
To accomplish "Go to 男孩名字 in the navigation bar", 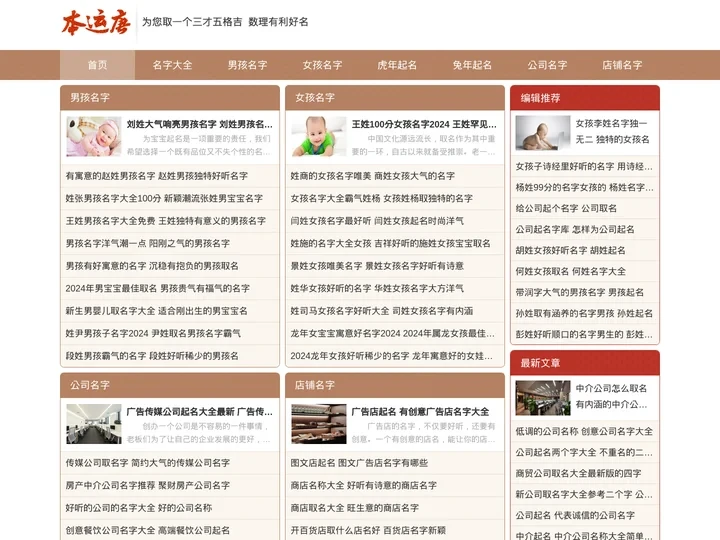I will pos(247,65).
